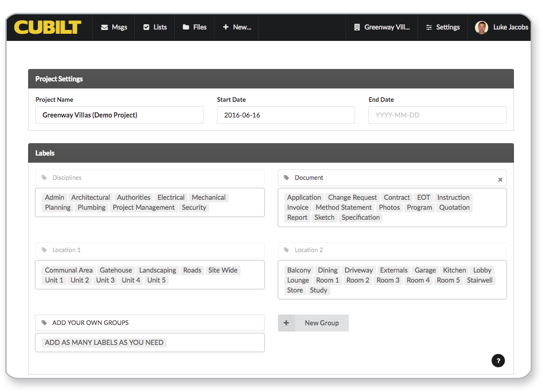Click the tag icon beside Location 1

click(x=44, y=250)
